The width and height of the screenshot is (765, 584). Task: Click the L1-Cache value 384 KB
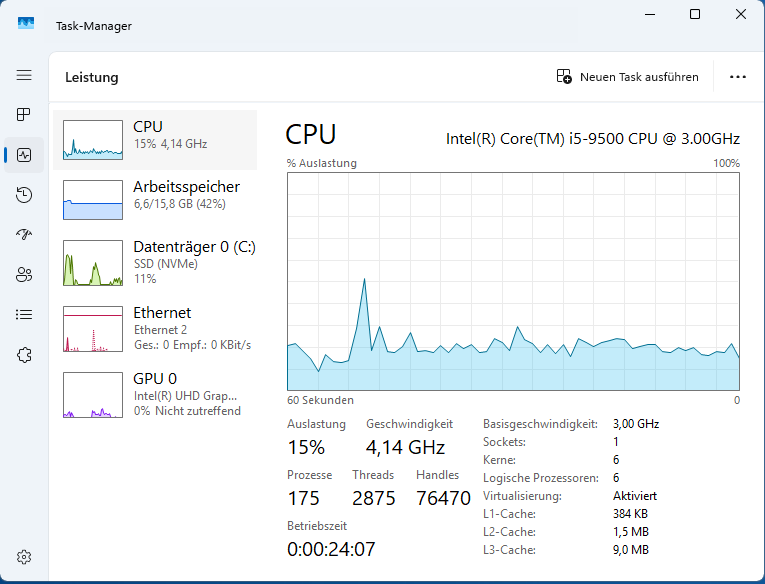(x=630, y=514)
